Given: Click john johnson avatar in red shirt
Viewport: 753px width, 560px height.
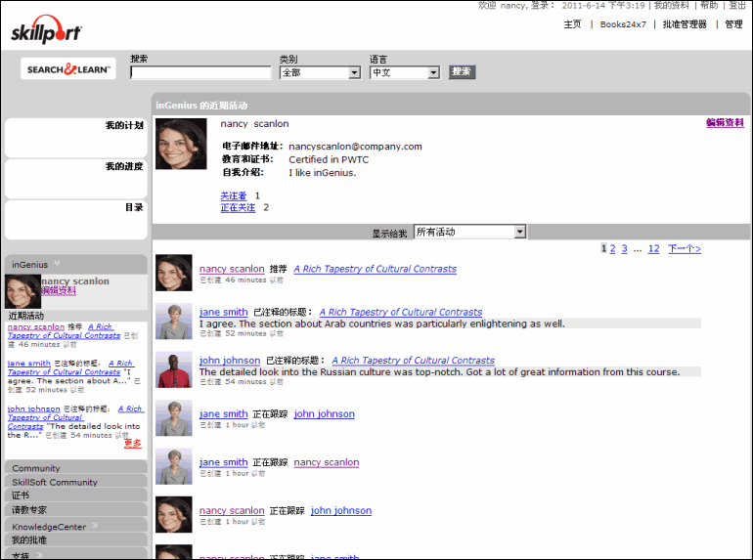Looking at the screenshot, I should pos(174,369).
